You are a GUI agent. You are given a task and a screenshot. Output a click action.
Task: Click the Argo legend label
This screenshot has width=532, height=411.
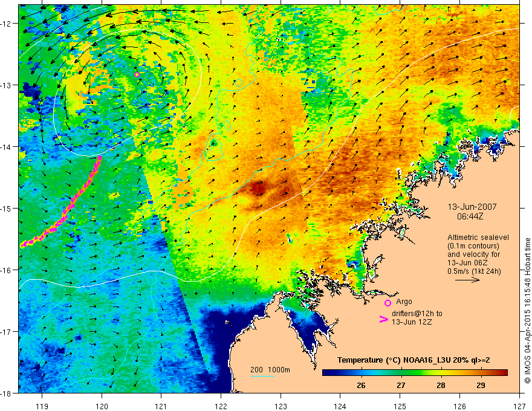pyautogui.click(x=404, y=302)
